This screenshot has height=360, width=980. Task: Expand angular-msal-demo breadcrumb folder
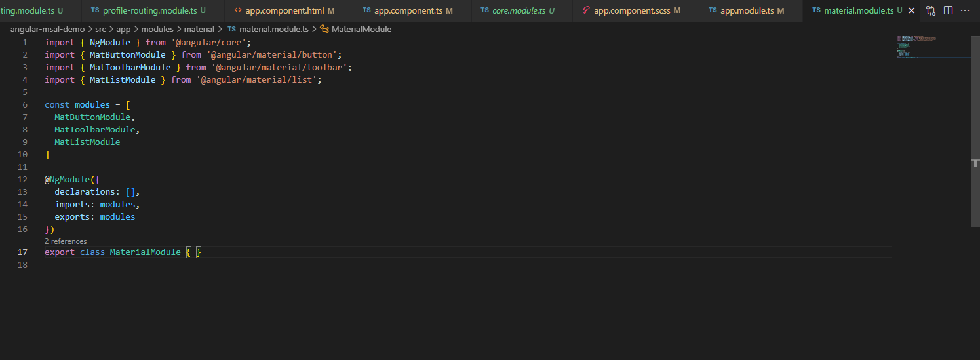(x=47, y=30)
